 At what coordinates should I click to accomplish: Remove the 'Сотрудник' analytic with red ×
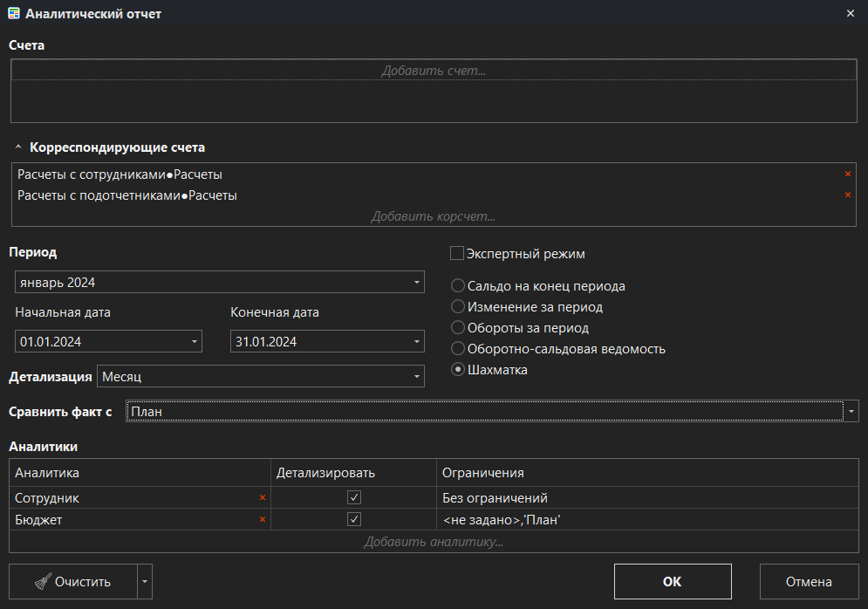point(261,497)
